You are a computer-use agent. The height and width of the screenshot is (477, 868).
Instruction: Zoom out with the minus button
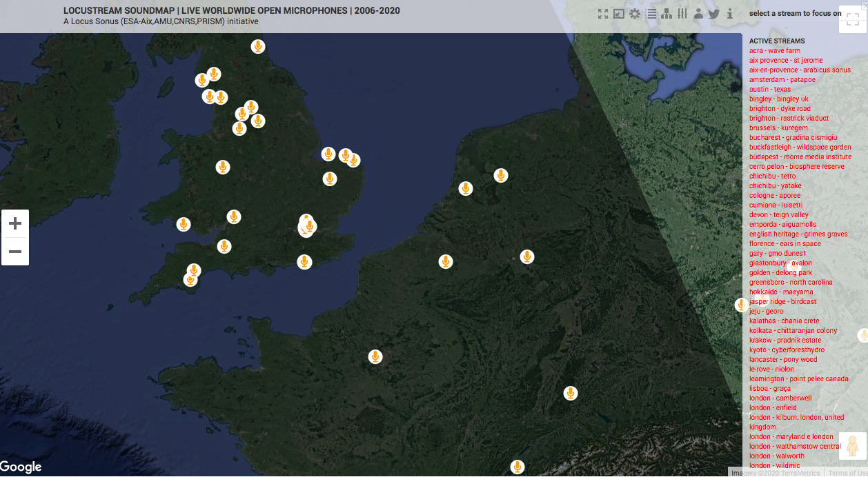(x=15, y=252)
